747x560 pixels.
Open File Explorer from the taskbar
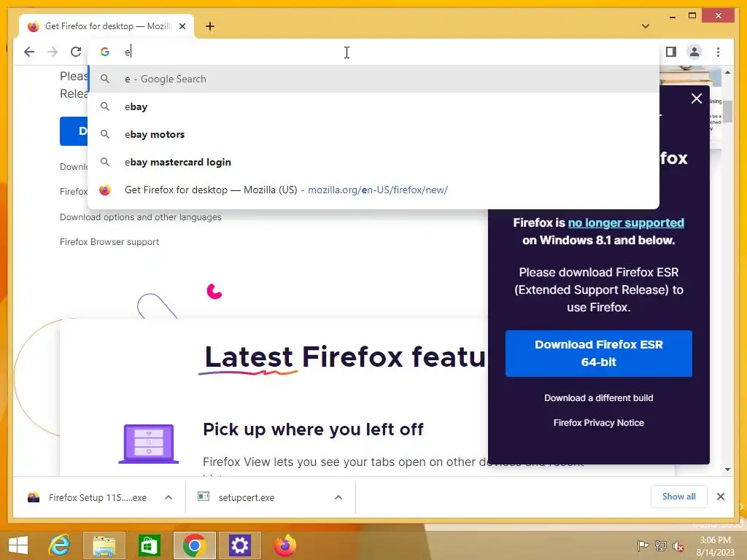(104, 545)
